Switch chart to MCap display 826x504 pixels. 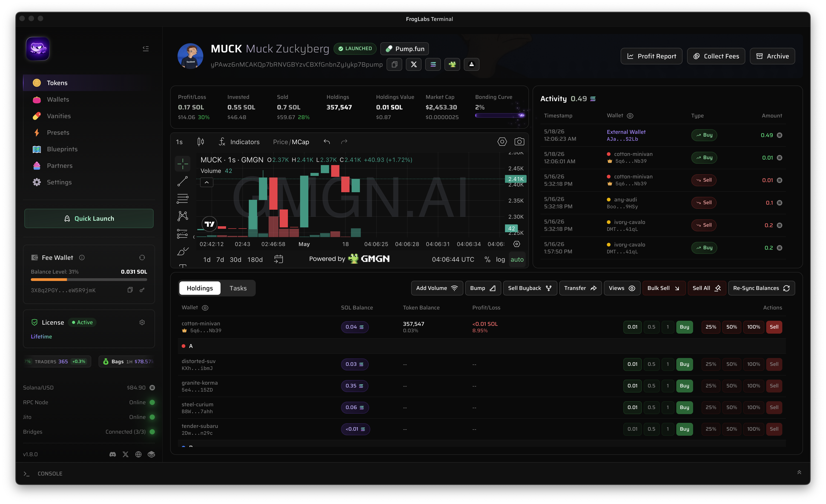(300, 142)
